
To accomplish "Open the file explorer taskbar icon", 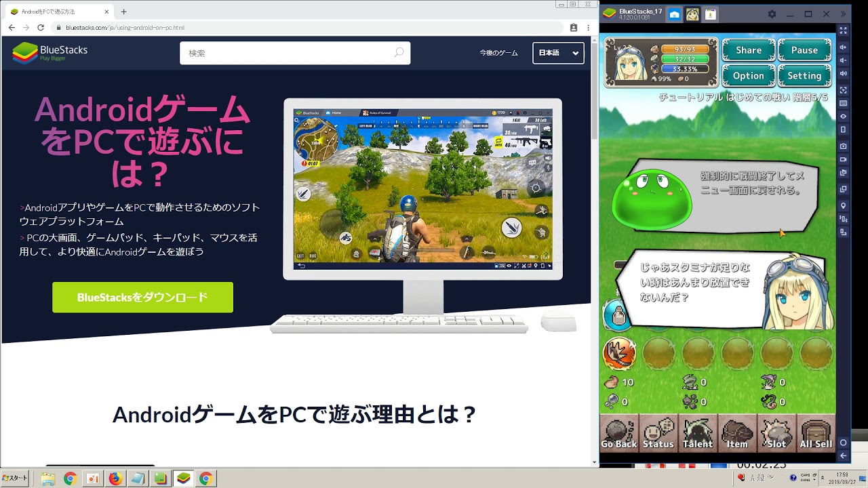I will (x=47, y=479).
